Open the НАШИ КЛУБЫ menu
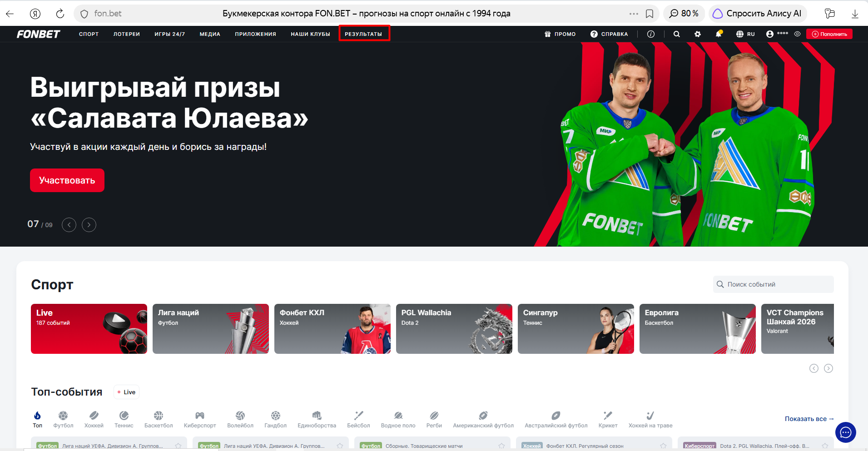 (311, 34)
